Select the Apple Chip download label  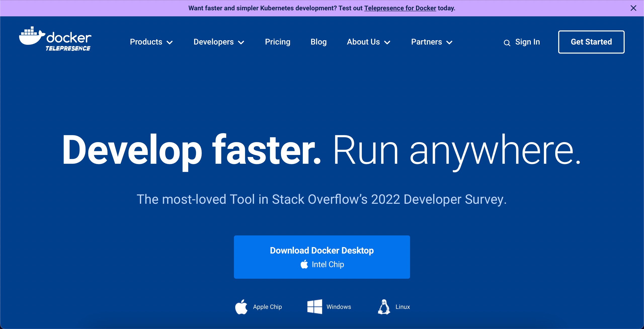pyautogui.click(x=267, y=307)
